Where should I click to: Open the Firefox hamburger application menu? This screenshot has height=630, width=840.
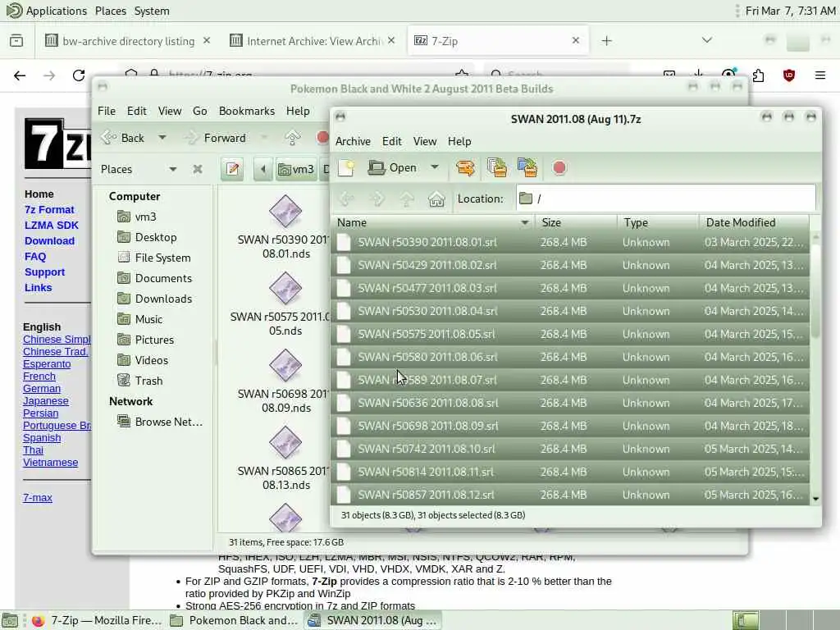coord(819,75)
